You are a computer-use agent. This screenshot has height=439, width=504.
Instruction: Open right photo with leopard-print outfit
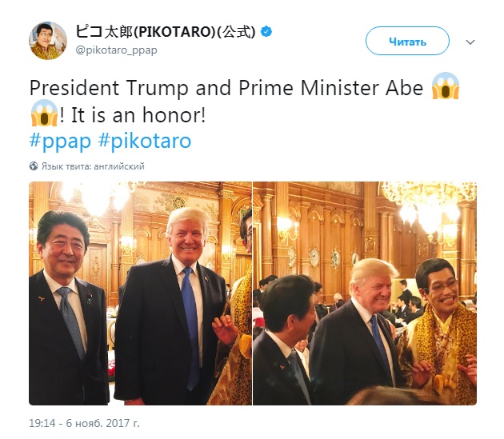(365, 293)
